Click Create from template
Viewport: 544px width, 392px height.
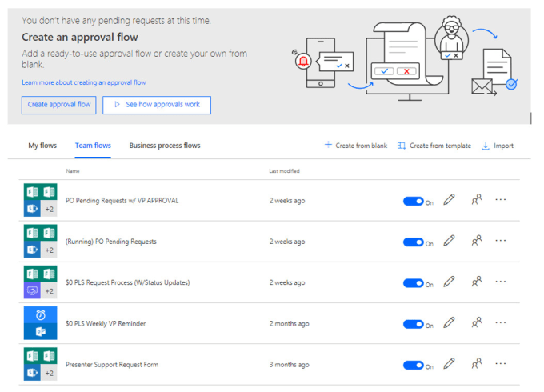434,146
